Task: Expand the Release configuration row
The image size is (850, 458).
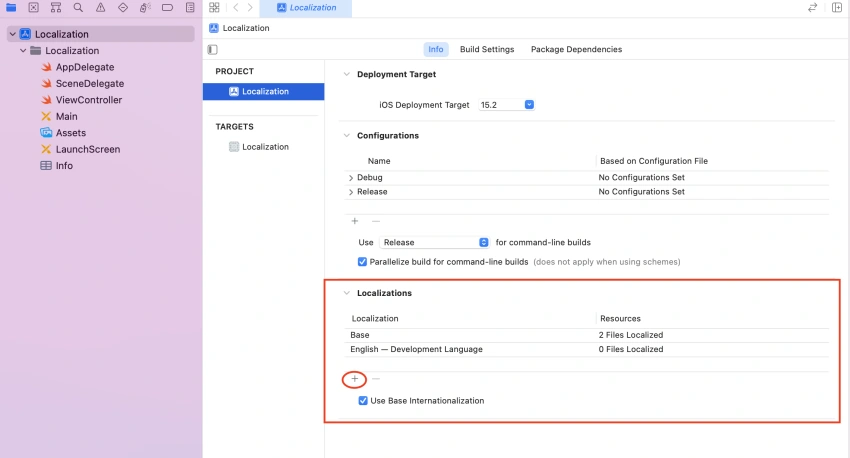Action: coord(351,192)
